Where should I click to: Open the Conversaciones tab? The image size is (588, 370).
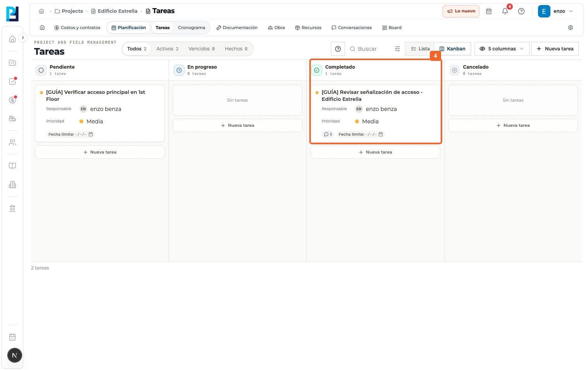352,28
